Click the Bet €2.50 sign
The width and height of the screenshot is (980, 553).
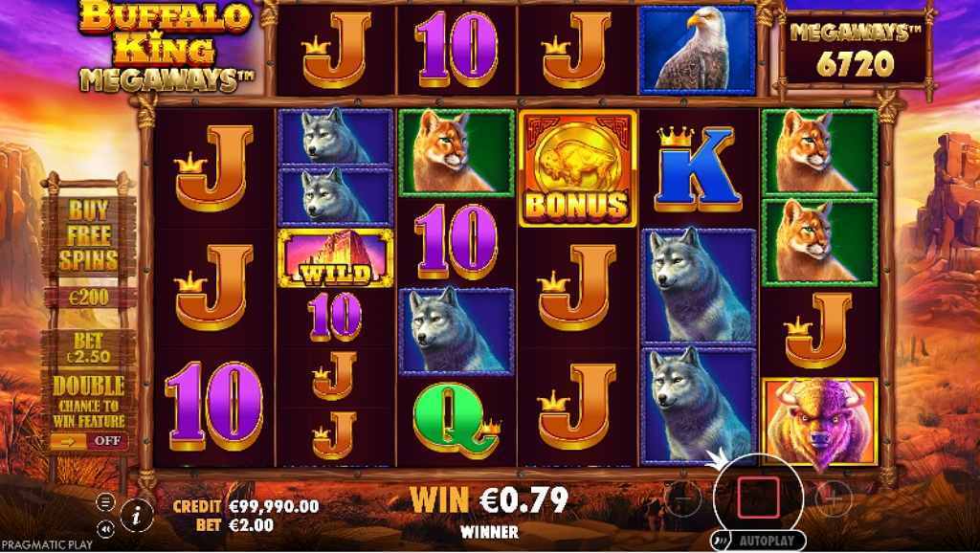(x=88, y=348)
